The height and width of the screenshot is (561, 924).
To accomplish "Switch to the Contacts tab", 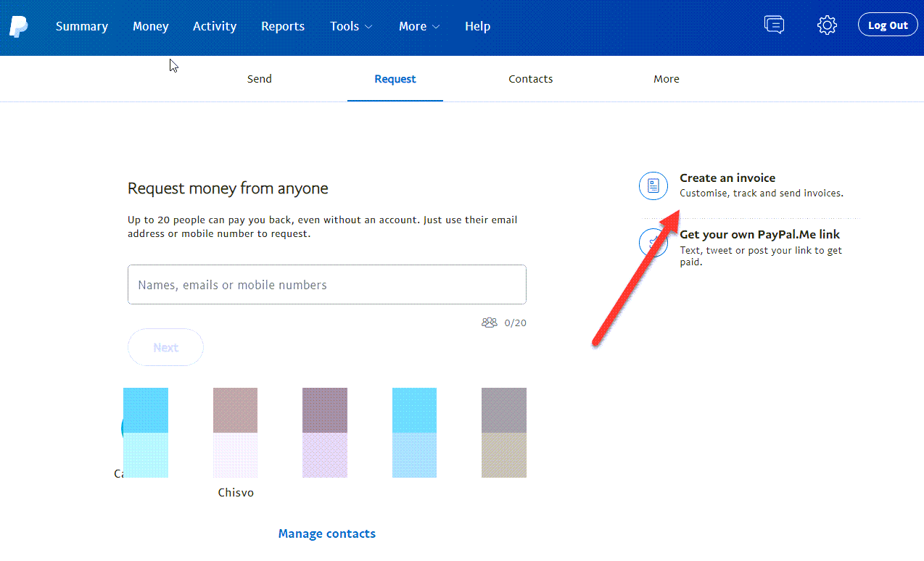I will click(531, 79).
